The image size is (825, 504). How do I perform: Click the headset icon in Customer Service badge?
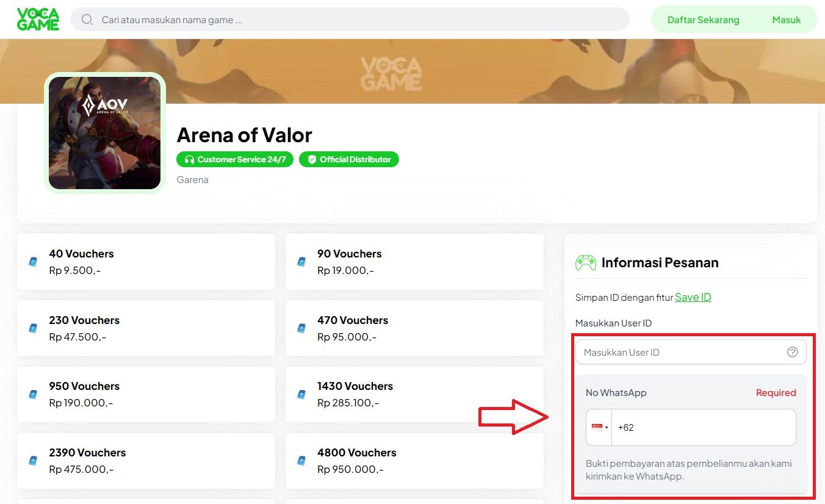189,159
